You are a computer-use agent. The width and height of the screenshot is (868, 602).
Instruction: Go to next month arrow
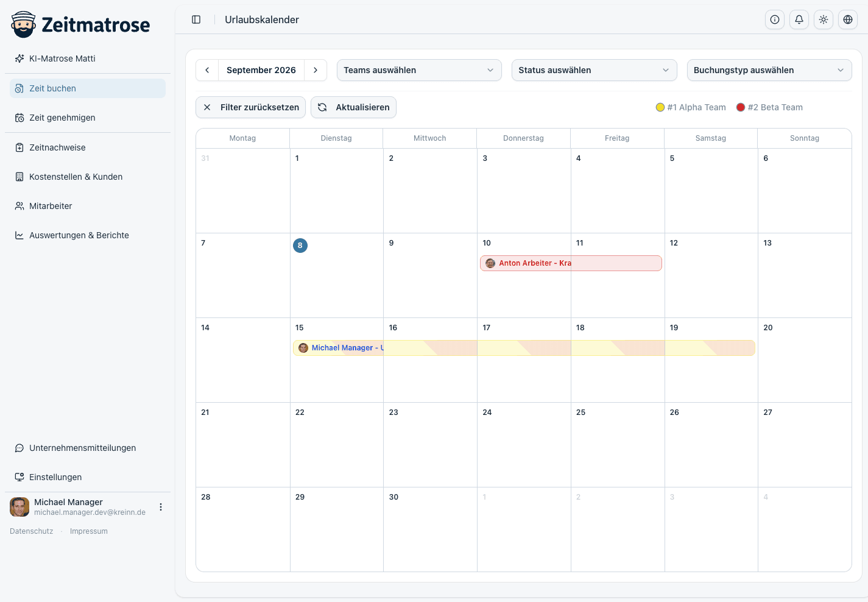[x=316, y=70]
